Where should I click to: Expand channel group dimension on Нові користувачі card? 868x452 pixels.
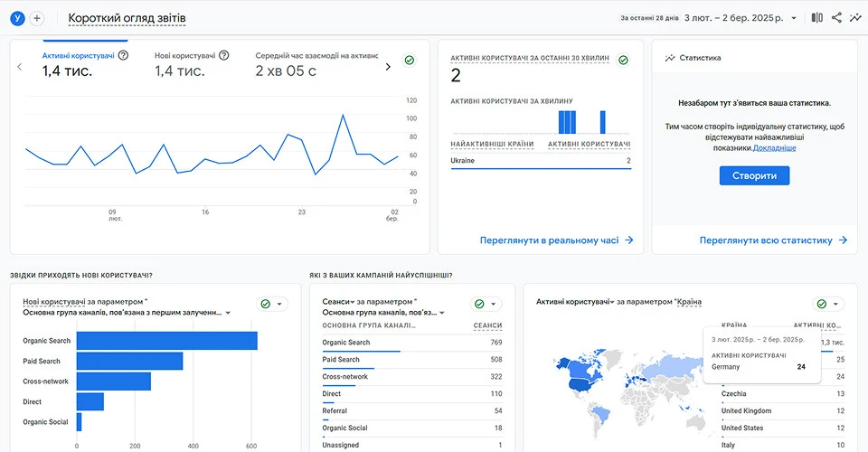[x=228, y=313]
